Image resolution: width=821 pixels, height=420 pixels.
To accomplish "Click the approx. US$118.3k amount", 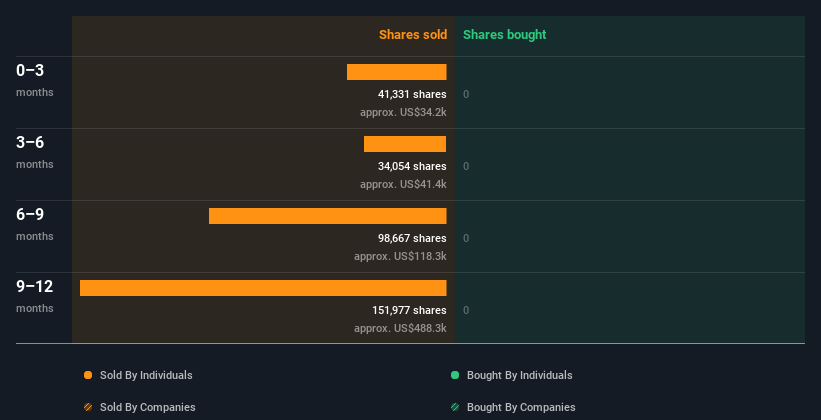I will (x=400, y=257).
